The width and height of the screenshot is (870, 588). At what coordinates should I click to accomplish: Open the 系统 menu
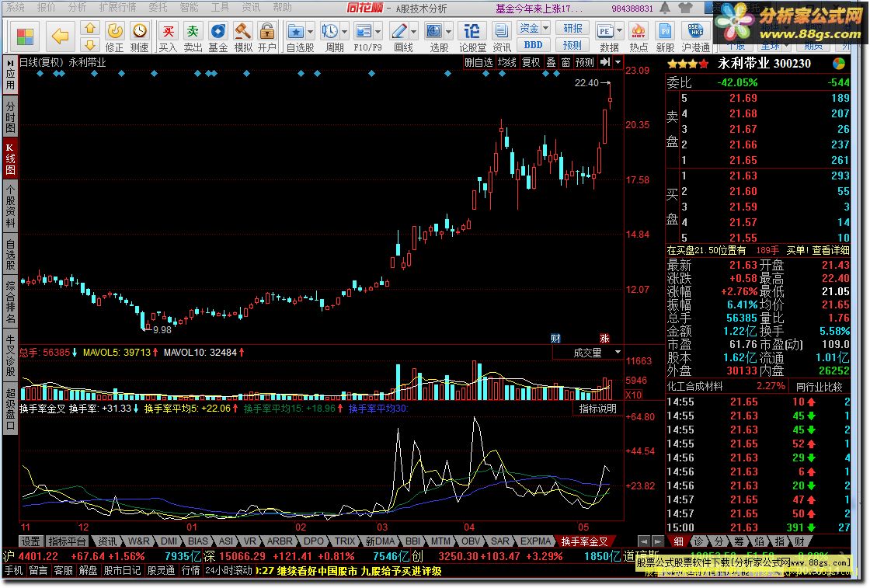pyautogui.click(x=16, y=7)
